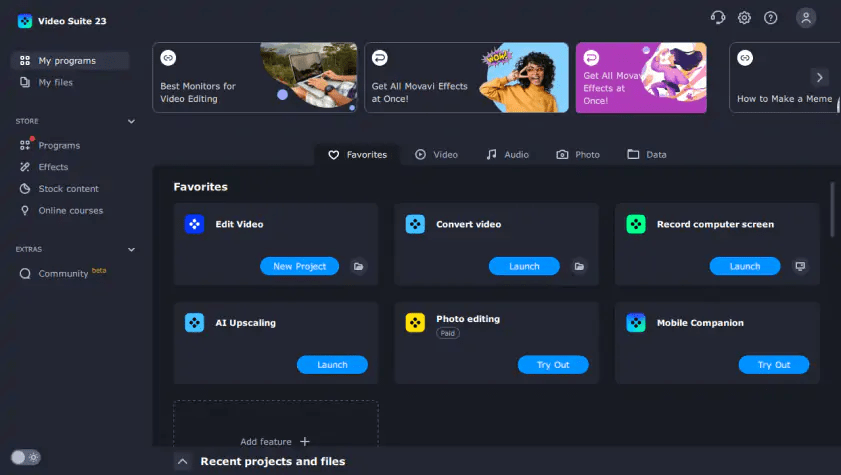Toggle the light/dark theme switch
841x475 pixels.
(25, 457)
